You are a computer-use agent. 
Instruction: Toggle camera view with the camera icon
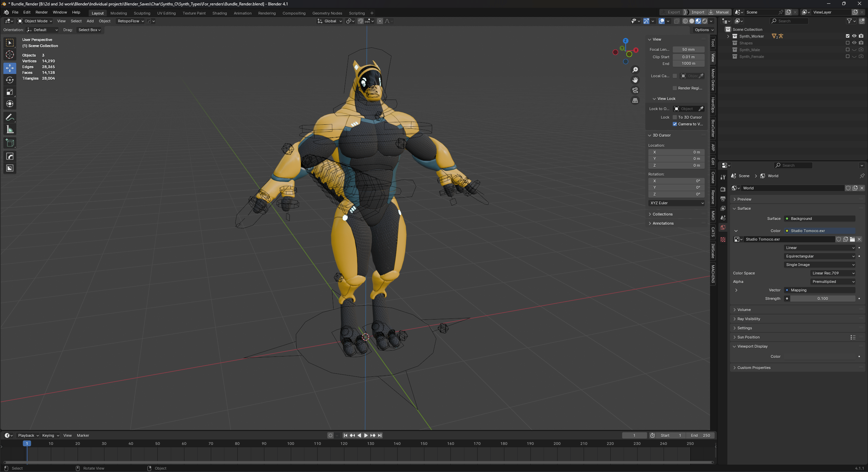[x=635, y=90]
